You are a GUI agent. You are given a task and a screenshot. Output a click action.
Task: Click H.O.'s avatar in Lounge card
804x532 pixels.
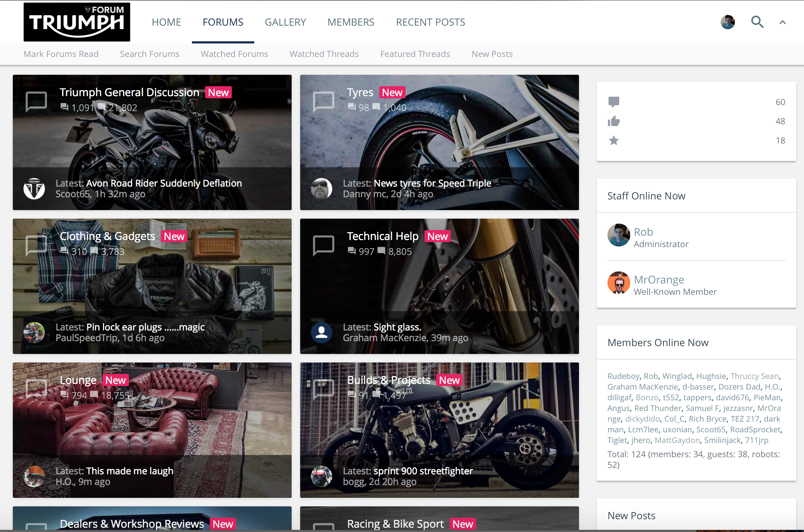click(34, 476)
